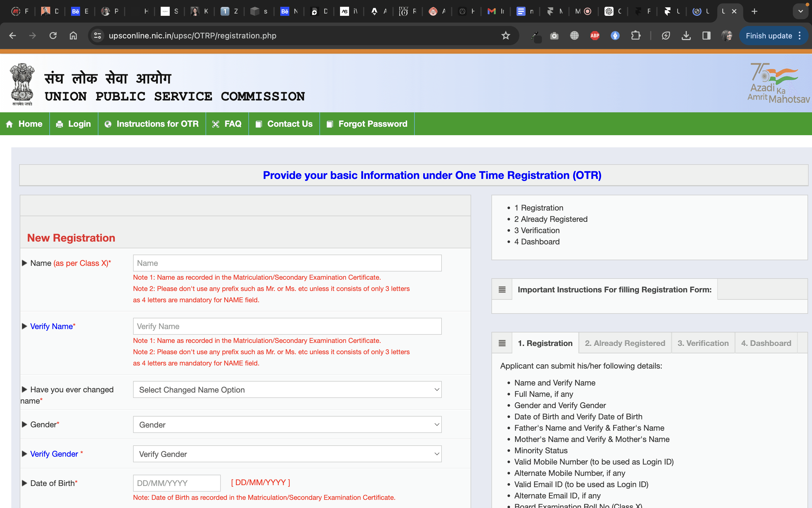
Task: Click the '1 Registration' bullet list item
Action: (539, 208)
